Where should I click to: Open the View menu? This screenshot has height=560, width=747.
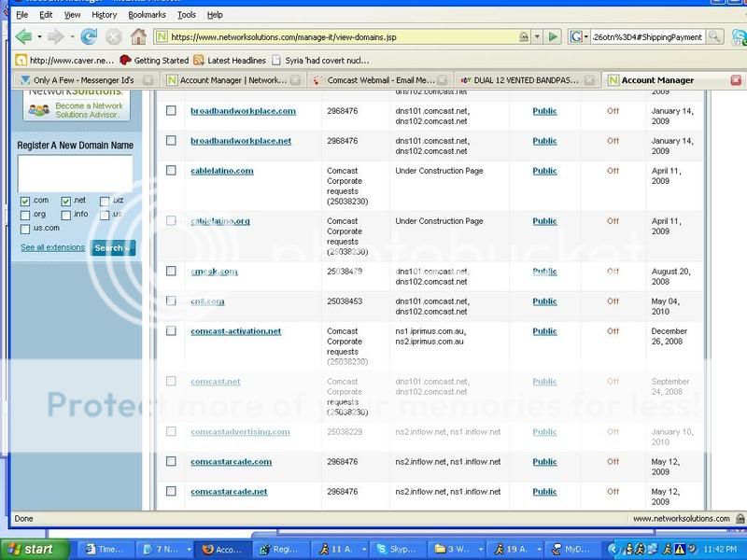coord(72,15)
